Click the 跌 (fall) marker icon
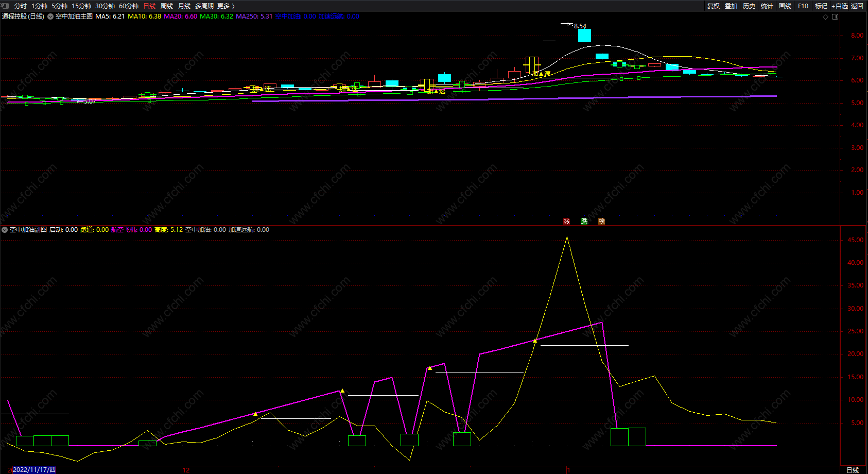 coord(584,222)
